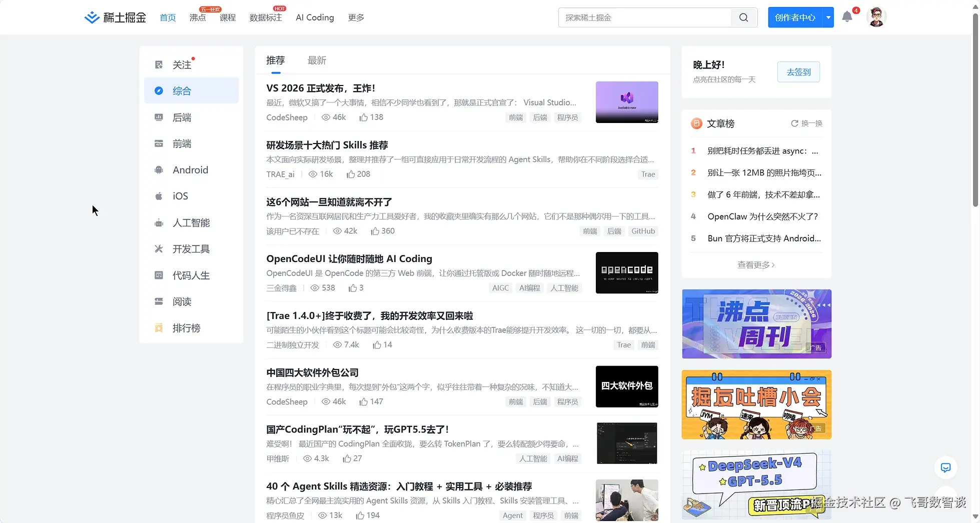This screenshot has height=523, width=980.
Task: Open ranked article Bun 官方将正式支持 Android
Action: tap(764, 238)
